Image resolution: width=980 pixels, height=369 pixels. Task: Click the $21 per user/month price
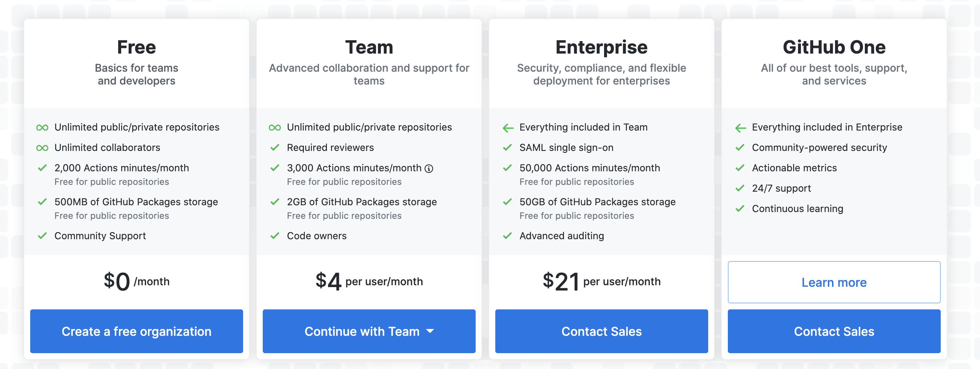[x=601, y=281]
